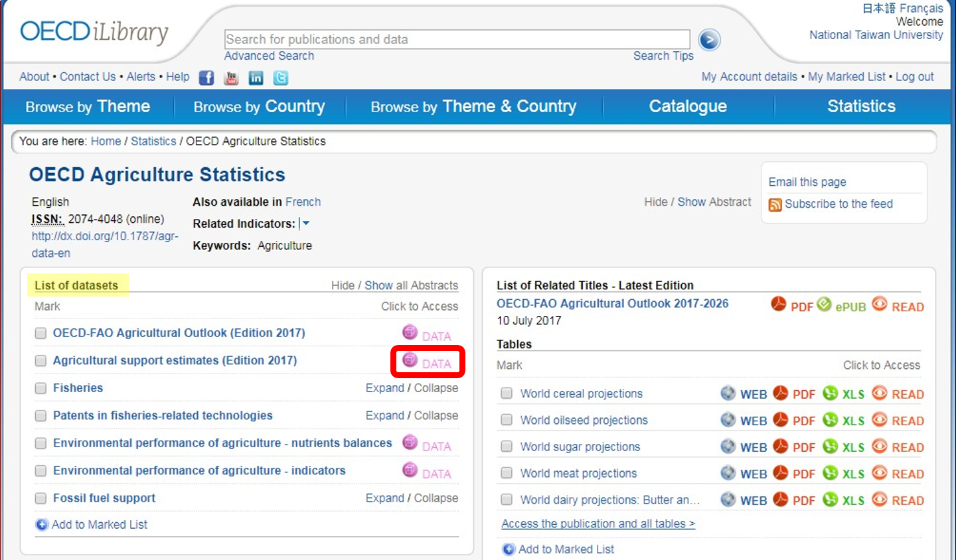Download XLS of World cereal projections
Screen dimensions: 956x560
(844, 393)
